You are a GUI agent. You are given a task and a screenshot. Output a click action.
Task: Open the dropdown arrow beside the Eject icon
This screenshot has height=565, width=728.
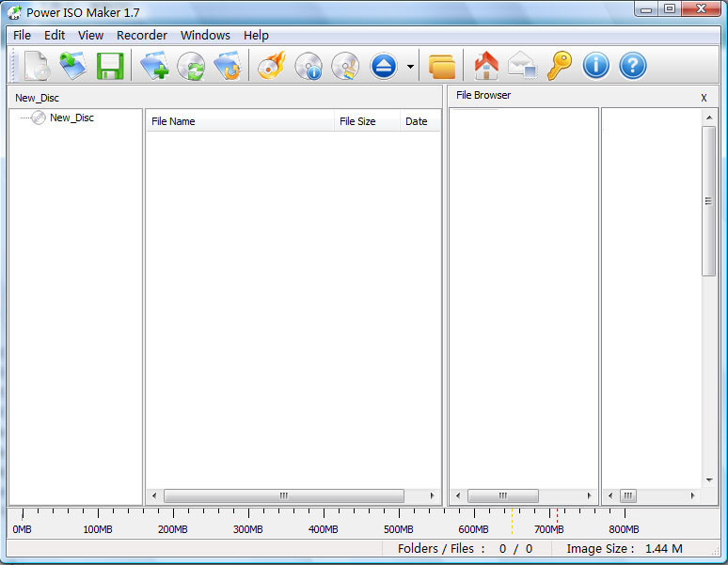(410, 67)
